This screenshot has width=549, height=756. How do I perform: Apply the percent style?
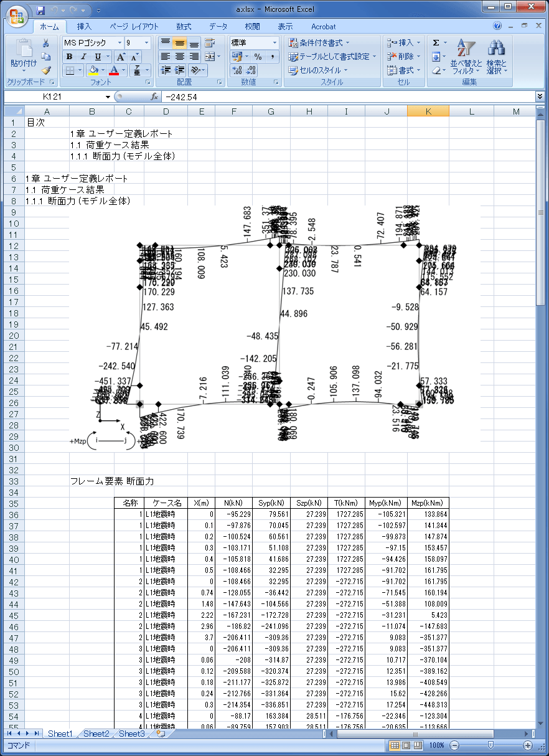258,57
